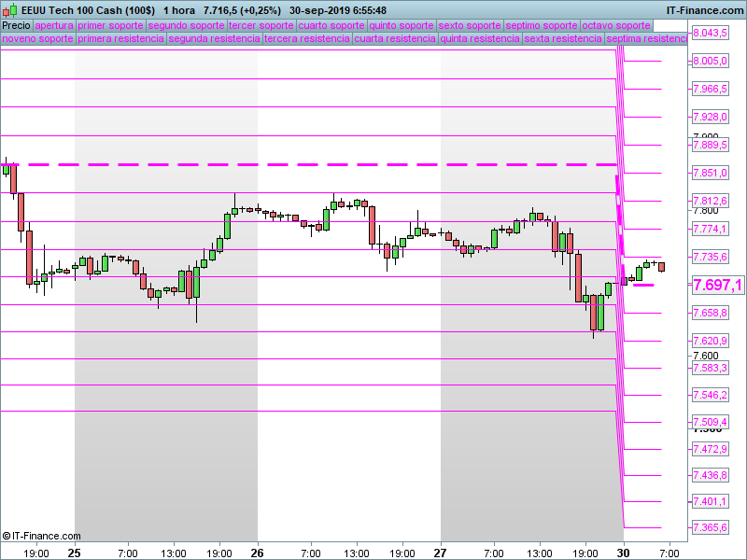Select the octavo soporte label
The image size is (747, 560).
point(616,26)
